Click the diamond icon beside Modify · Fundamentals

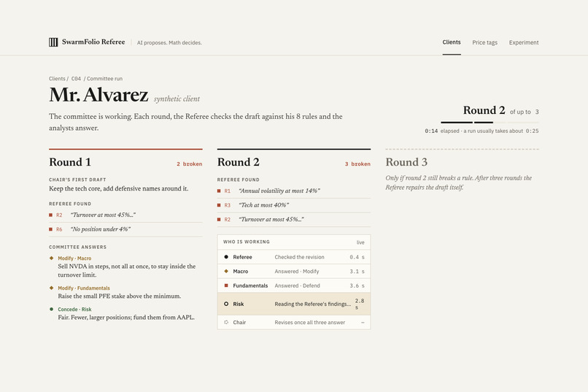click(x=51, y=288)
